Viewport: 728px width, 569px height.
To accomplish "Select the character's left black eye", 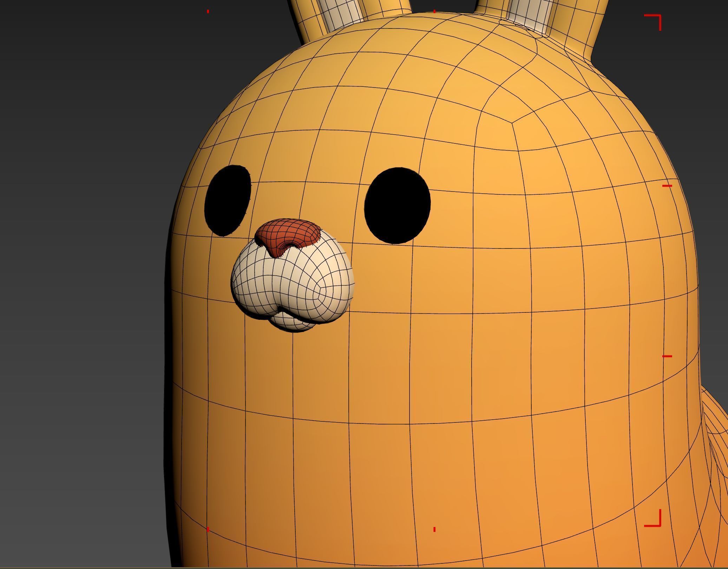I will pyautogui.click(x=228, y=200).
